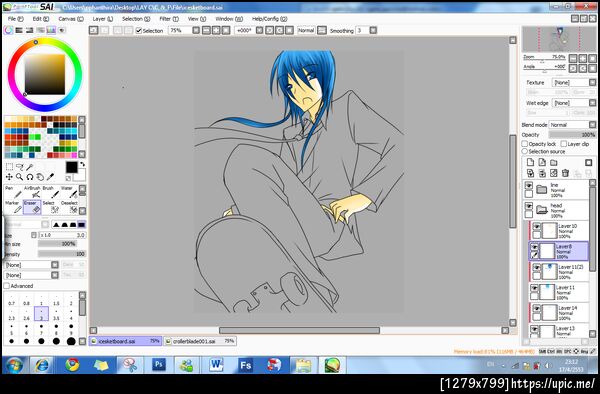Image resolution: width=600 pixels, height=394 pixels.
Task: Open the zoom percentage 75% dropdown
Action: click(196, 30)
